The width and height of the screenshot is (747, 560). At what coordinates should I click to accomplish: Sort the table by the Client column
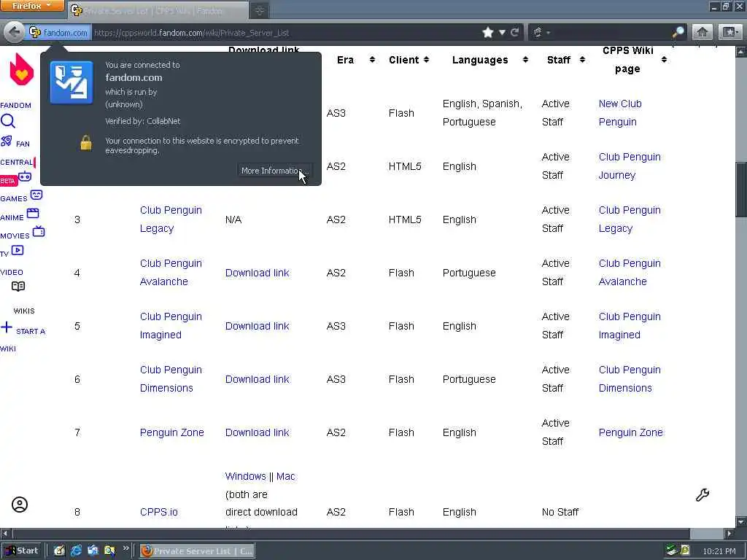pos(426,60)
